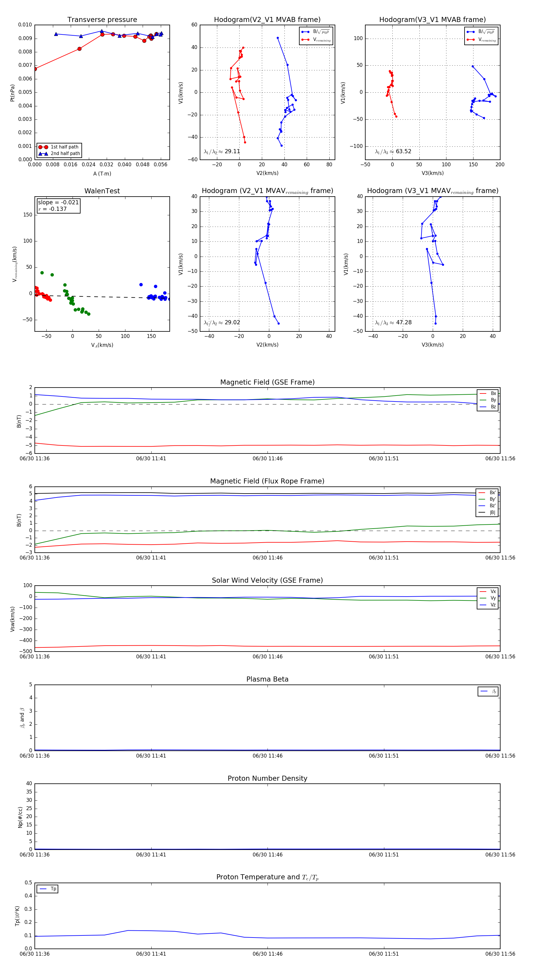Click Vx legend entry in solar wind plot
This screenshot has width=535, height=980.
click(x=488, y=592)
